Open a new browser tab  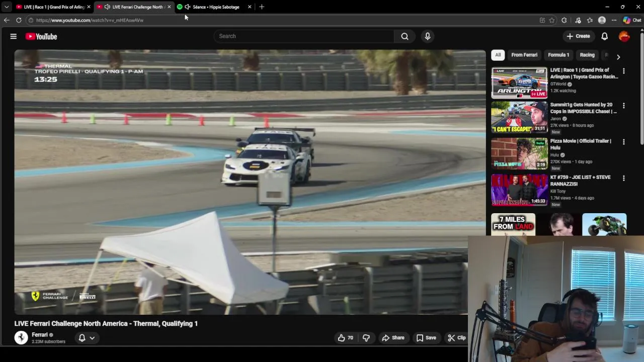tap(261, 7)
